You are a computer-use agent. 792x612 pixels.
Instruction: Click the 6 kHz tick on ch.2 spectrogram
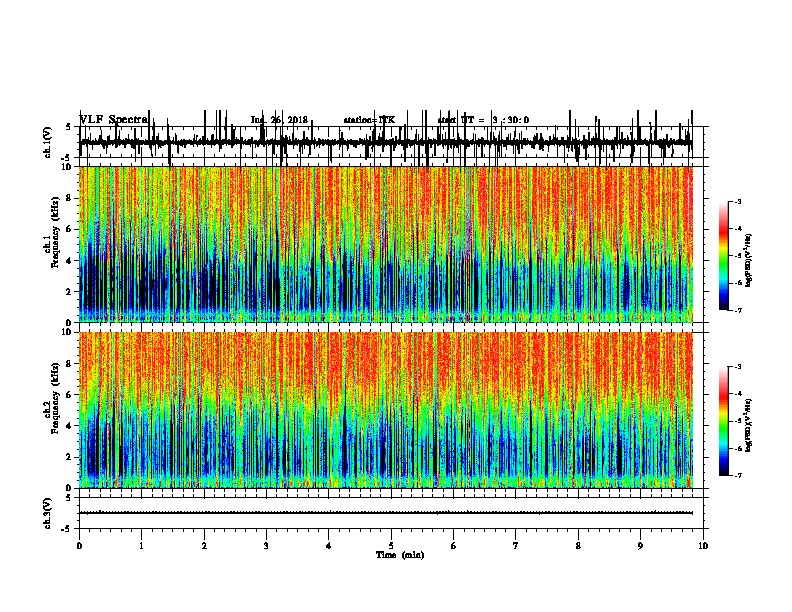pyautogui.click(x=69, y=395)
